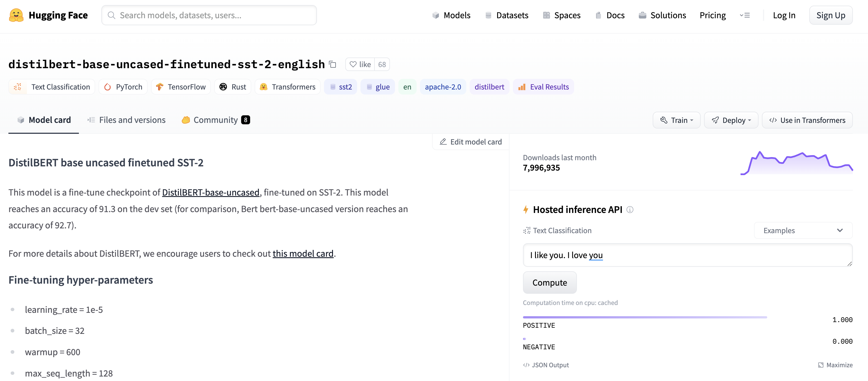Screen dimensions: 868x381
Task: Open the Deploy dropdown
Action: coord(731,120)
